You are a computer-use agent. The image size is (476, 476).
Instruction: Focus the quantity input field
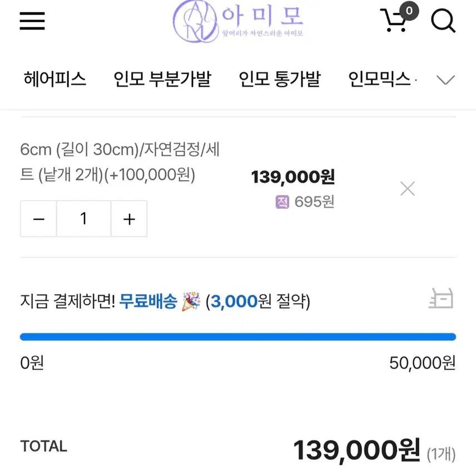[x=83, y=219]
